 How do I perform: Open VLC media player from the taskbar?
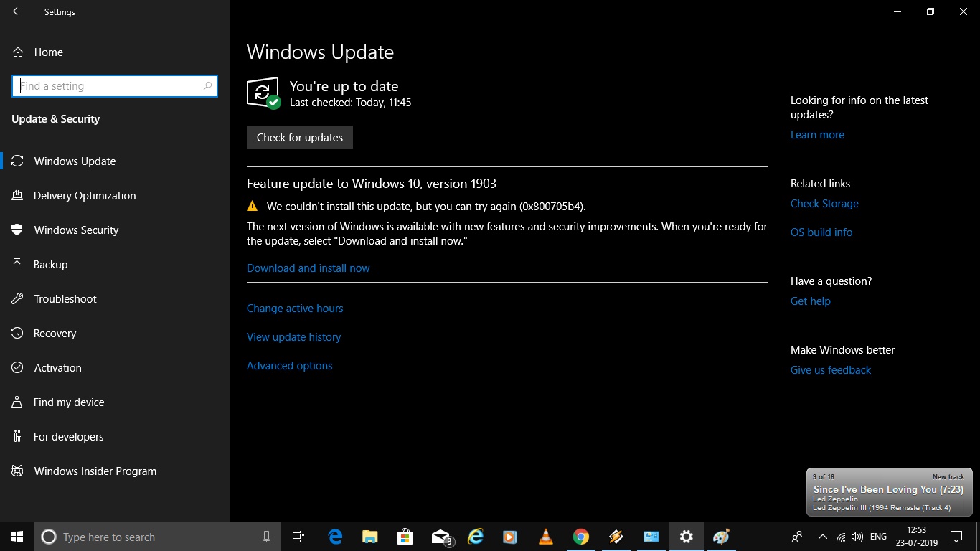(546, 537)
